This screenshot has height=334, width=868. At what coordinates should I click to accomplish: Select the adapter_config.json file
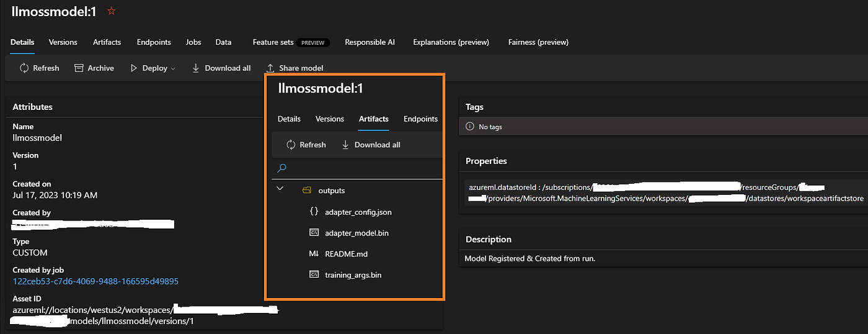tap(358, 212)
